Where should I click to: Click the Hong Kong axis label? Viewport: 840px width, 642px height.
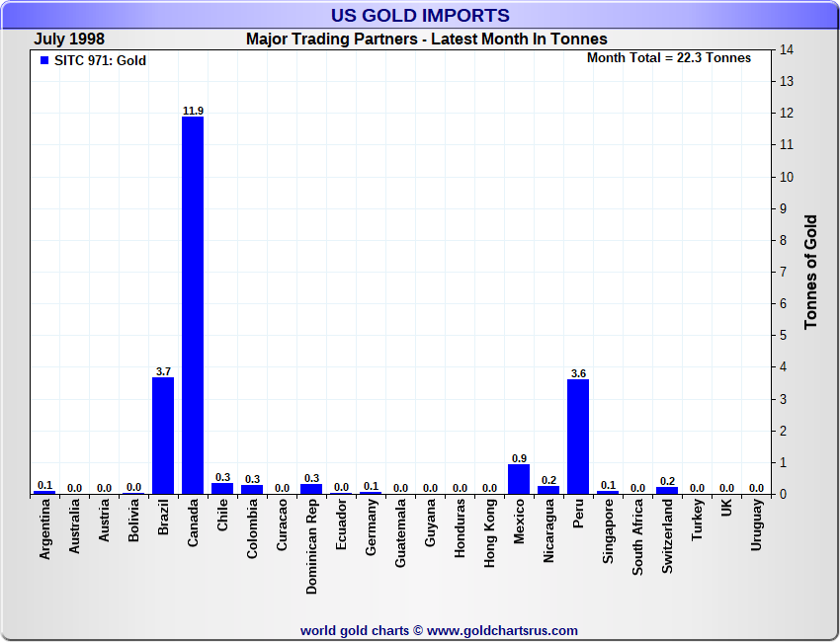pos(490,531)
